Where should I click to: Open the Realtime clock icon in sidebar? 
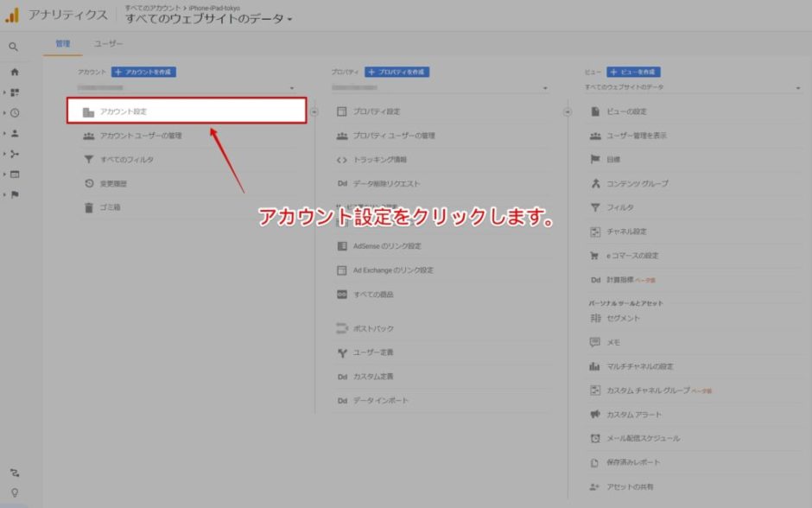(x=15, y=113)
